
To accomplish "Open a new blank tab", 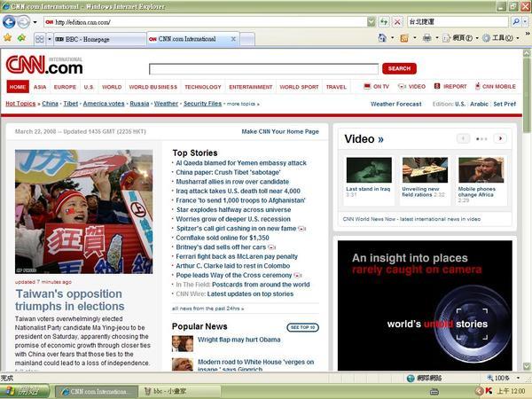I will pyautogui.click(x=247, y=39).
